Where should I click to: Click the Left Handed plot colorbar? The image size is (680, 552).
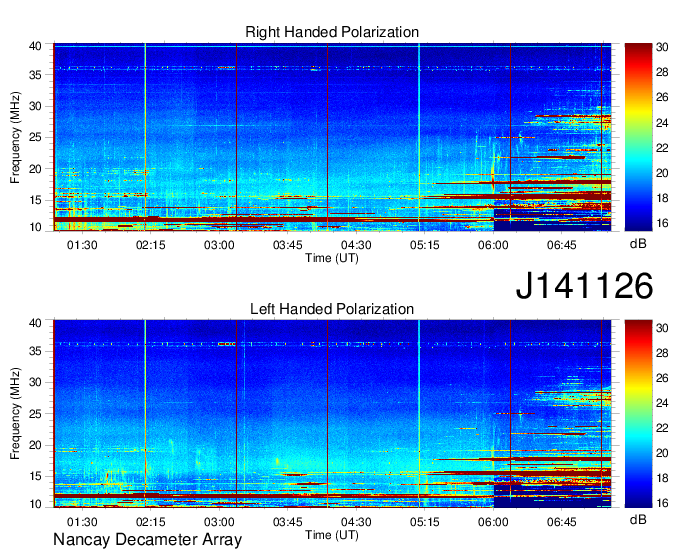[638, 414]
